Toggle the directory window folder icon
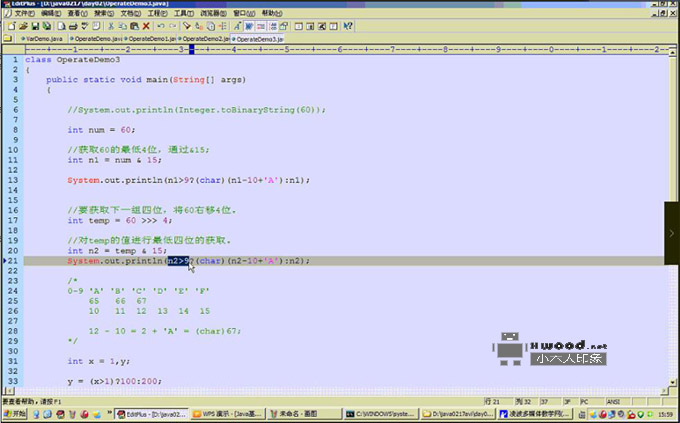 (8, 39)
